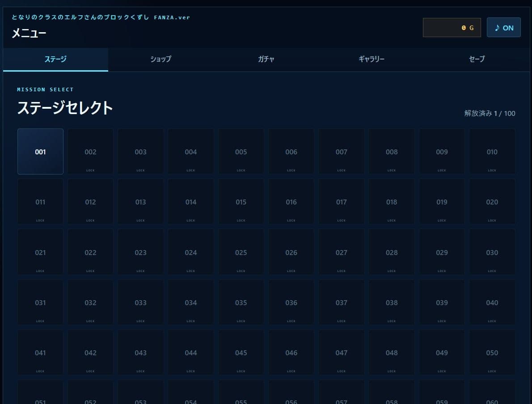Select stage tile 022

[x=91, y=252]
